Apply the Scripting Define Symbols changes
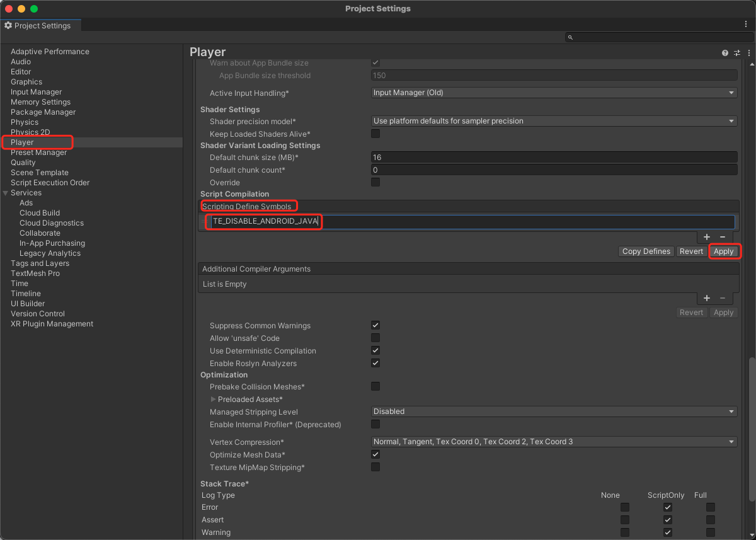Image resolution: width=756 pixels, height=540 pixels. [723, 251]
